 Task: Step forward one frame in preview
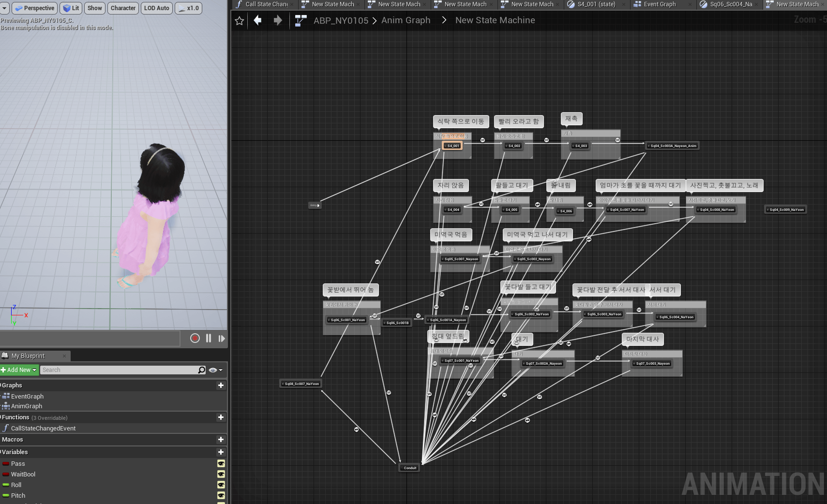pos(222,339)
